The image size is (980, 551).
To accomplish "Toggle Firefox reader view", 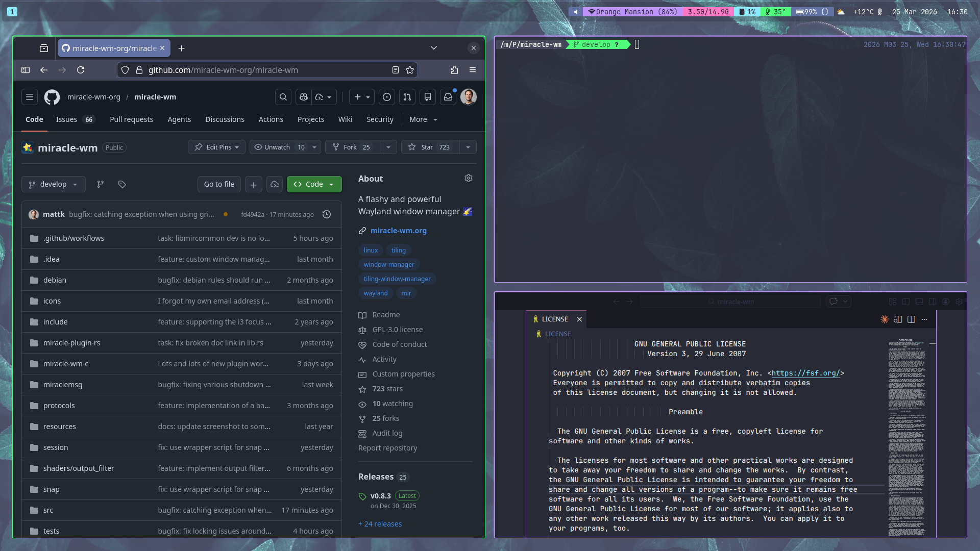I will [396, 70].
